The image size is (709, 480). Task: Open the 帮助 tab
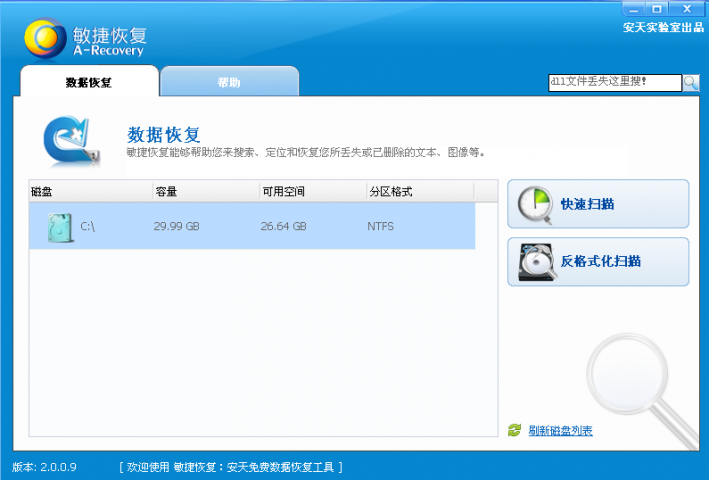pos(229,82)
